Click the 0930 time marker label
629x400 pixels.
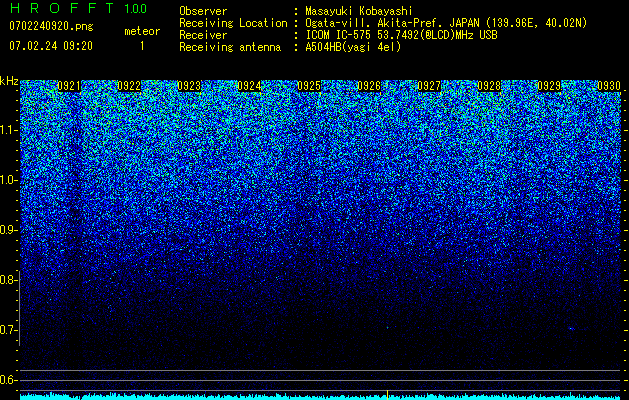coord(609,86)
